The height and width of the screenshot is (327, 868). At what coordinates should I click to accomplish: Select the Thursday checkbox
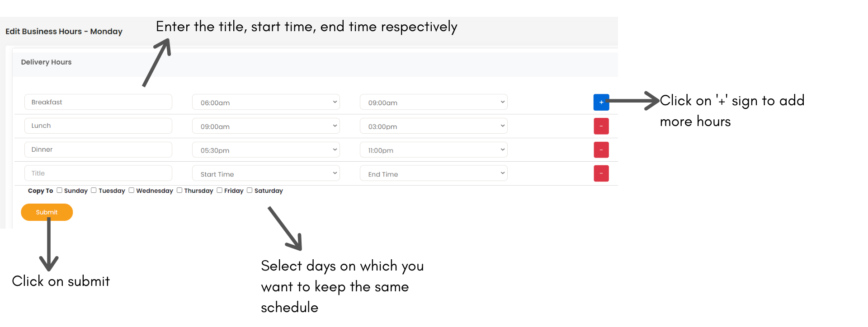tap(179, 190)
